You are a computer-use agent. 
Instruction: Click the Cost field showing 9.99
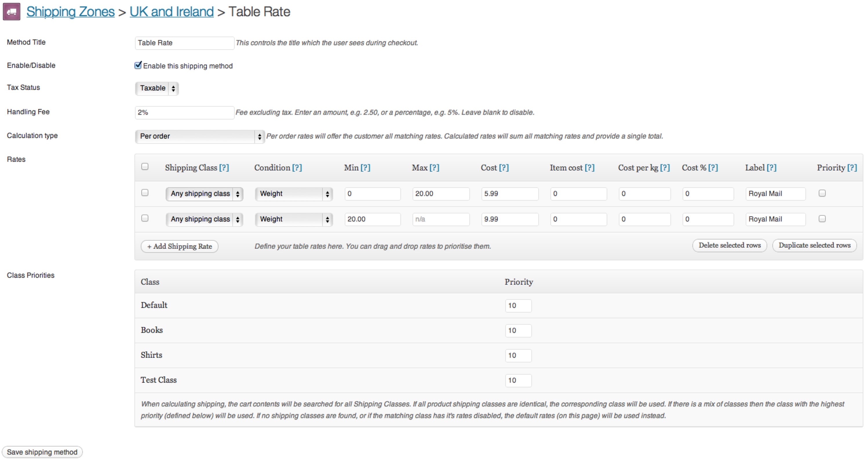[510, 219]
